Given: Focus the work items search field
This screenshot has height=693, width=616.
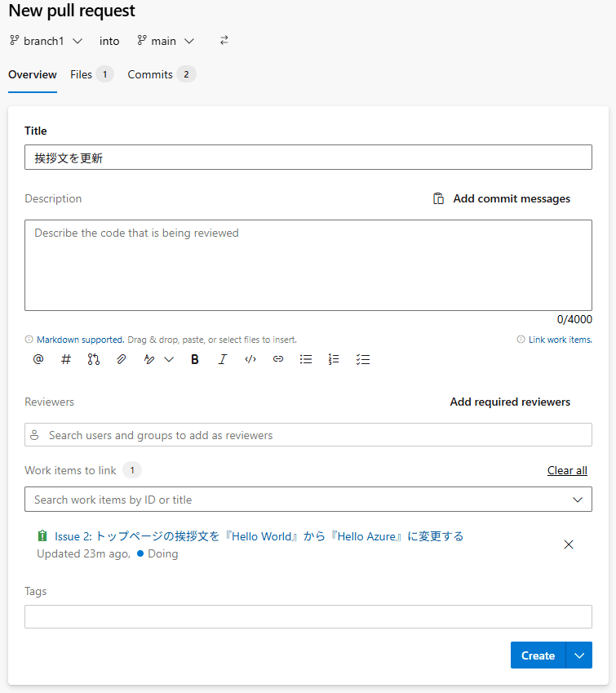Looking at the screenshot, I should (308, 500).
